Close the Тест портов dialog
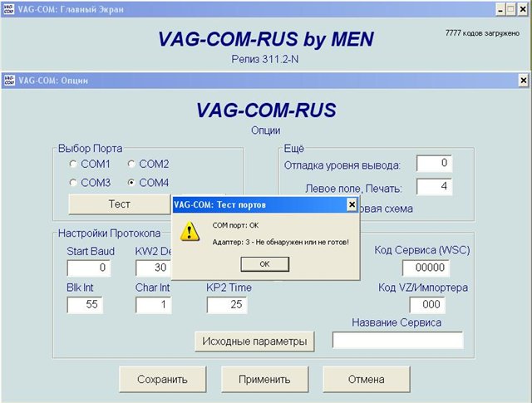The height and width of the screenshot is (403, 532). coord(352,204)
